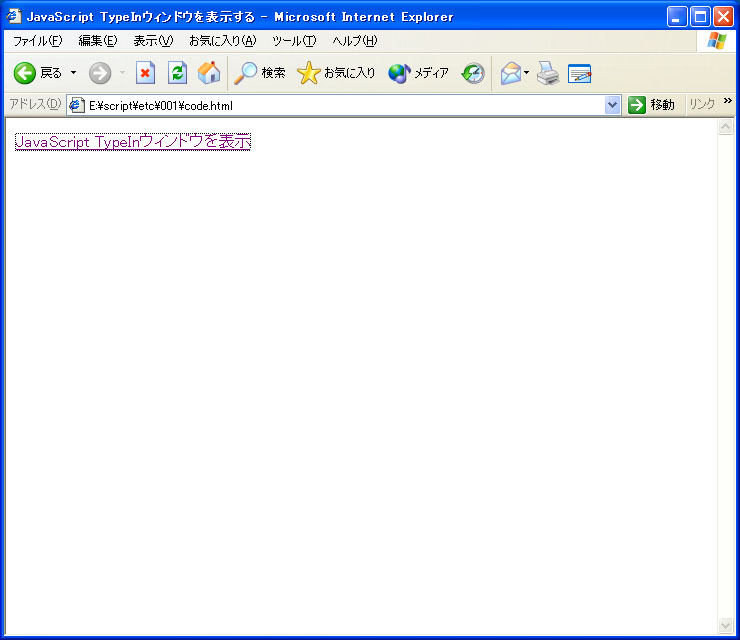This screenshot has height=640, width=740.
Task: Open the お気に入り(A) menu
Action: (222, 41)
